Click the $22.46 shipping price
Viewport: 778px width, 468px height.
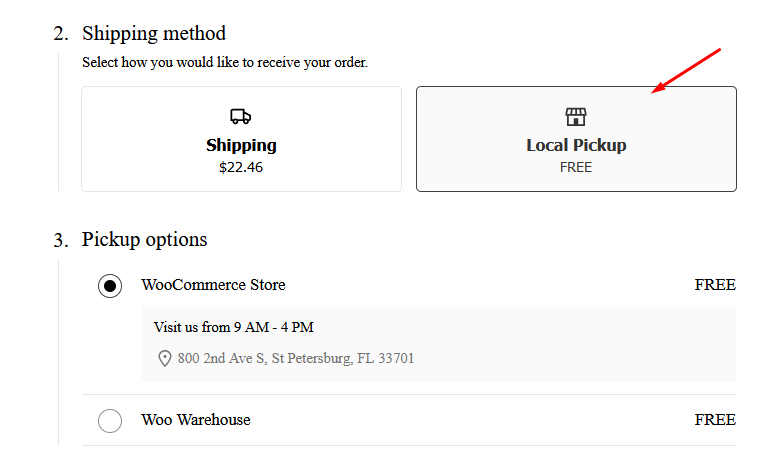241,167
